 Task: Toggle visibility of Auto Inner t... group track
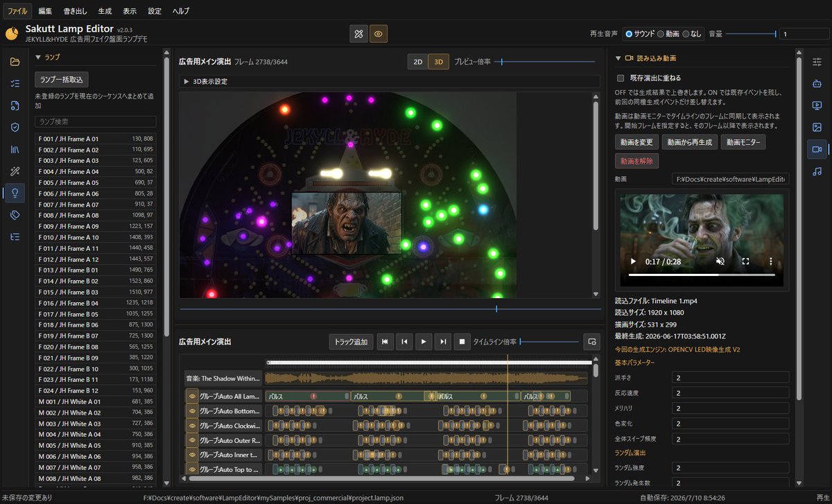pyautogui.click(x=192, y=455)
